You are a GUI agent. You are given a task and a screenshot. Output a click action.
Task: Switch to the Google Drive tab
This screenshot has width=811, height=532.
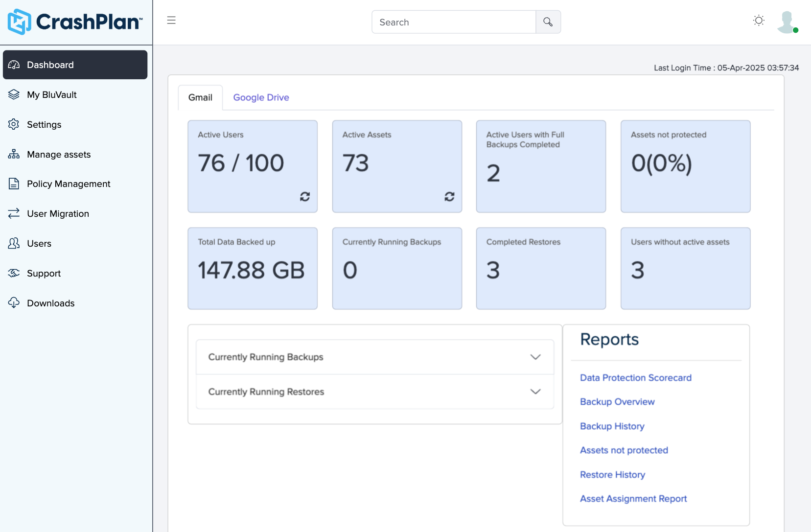261,97
